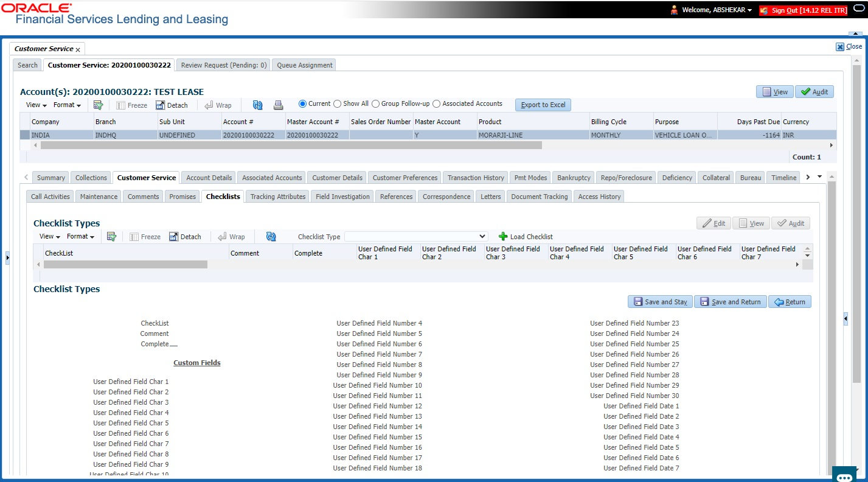Refresh the Account(s) table
Viewport: 868px width, 482px height.
258,105
